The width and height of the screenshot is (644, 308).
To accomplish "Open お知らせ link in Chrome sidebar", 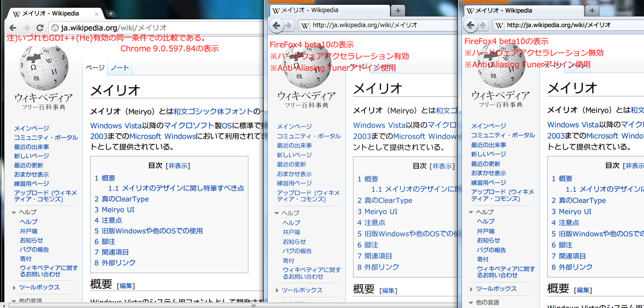I will [31, 240].
